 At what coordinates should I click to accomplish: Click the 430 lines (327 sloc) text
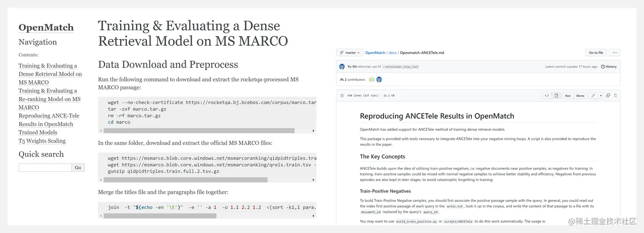362,96
